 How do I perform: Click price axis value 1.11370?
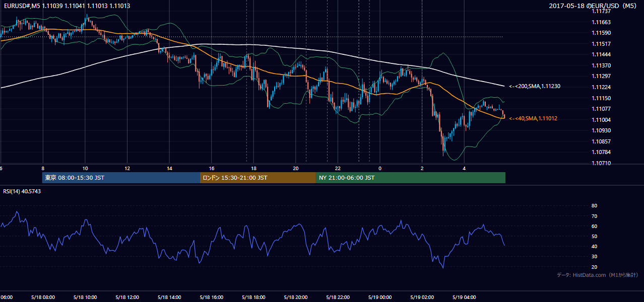tap(601, 65)
